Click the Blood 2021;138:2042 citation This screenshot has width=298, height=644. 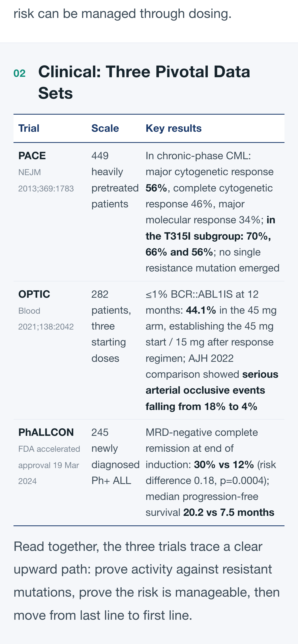pyautogui.click(x=46, y=319)
